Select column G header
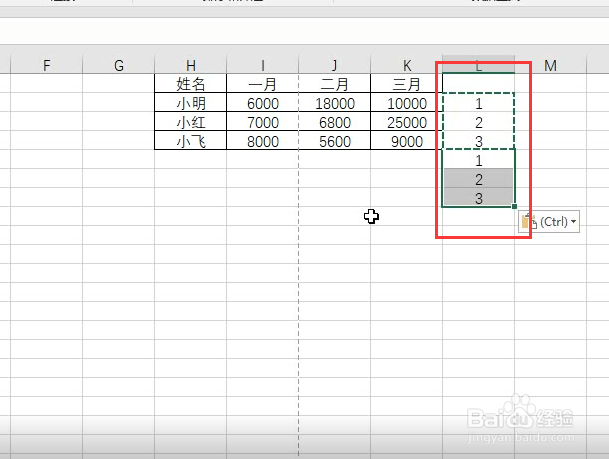 (119, 64)
